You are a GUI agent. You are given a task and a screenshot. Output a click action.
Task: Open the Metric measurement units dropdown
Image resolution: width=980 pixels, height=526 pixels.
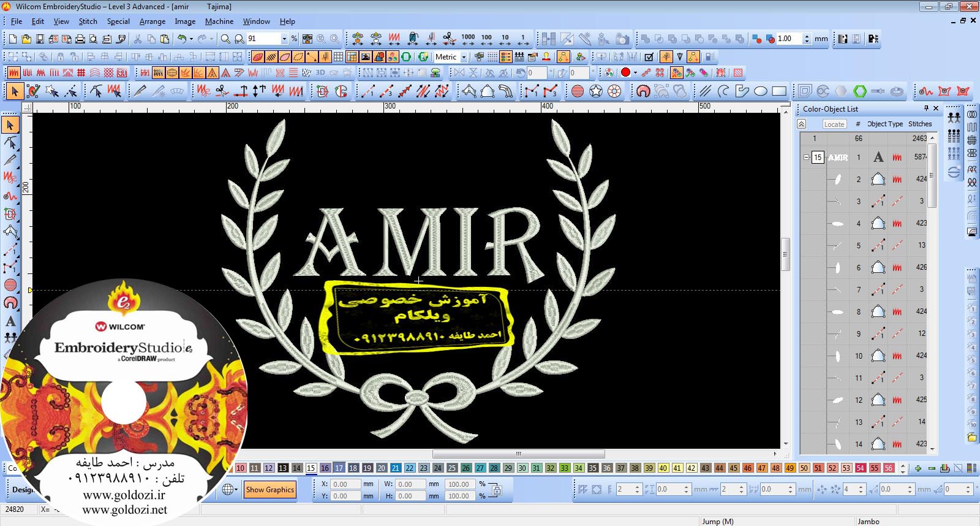tap(464, 57)
